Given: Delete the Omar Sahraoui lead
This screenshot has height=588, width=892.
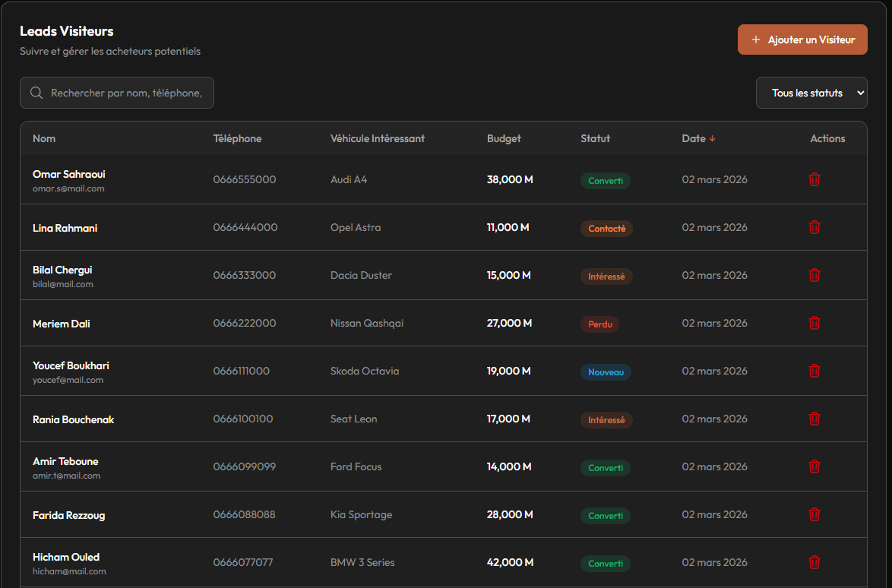Looking at the screenshot, I should click(x=814, y=180).
